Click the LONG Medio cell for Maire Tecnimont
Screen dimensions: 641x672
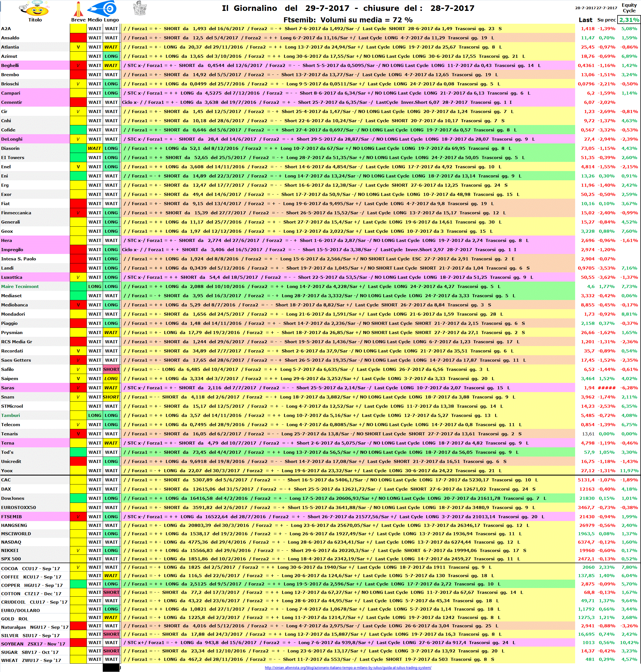pos(95,287)
